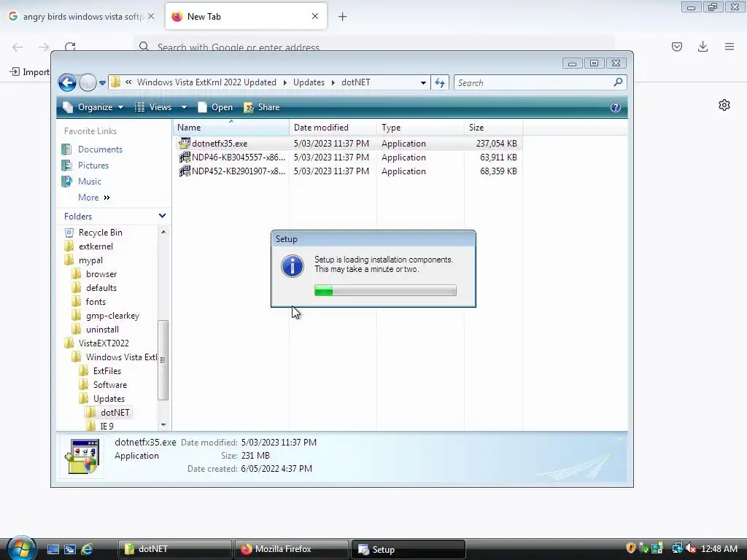Image resolution: width=747 pixels, height=560 pixels.
Task: Sort by the Size column header
Action: coord(493,128)
